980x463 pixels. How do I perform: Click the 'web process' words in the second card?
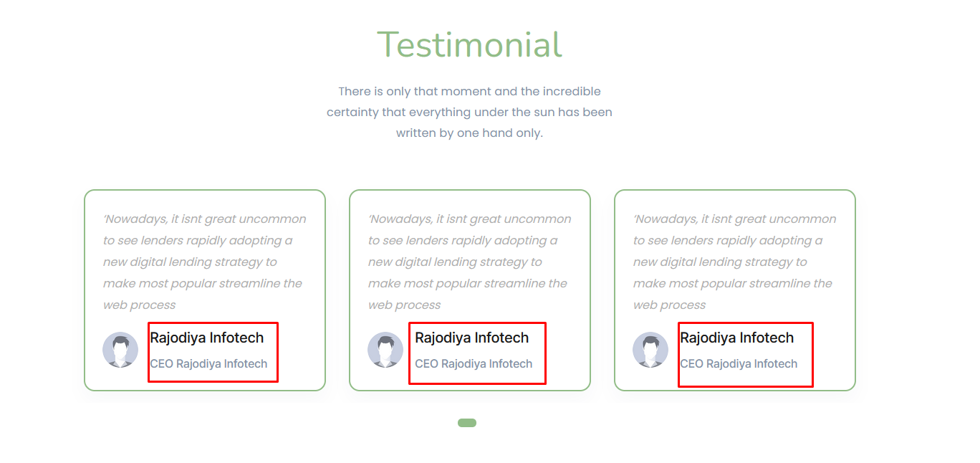point(405,305)
